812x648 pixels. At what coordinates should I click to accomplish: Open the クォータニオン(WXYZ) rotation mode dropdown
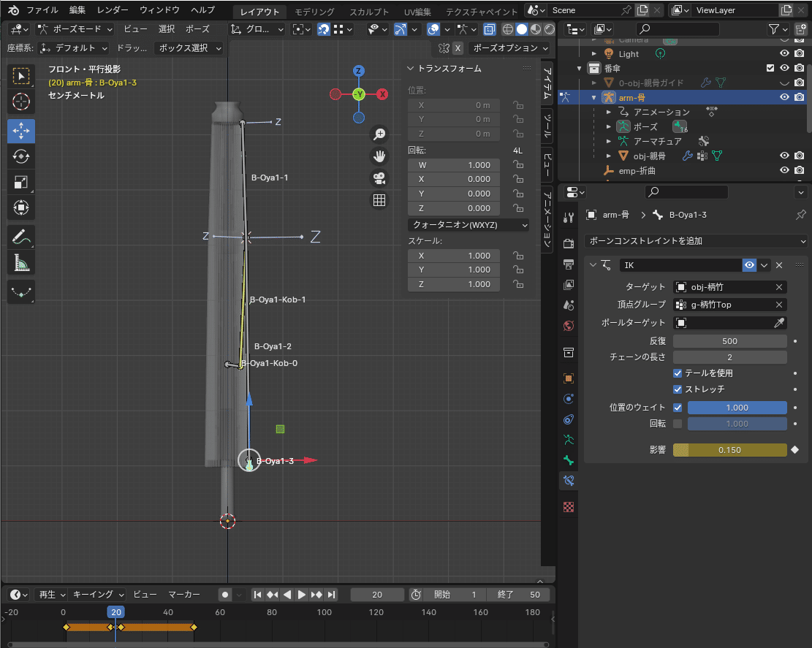pyautogui.click(x=468, y=225)
